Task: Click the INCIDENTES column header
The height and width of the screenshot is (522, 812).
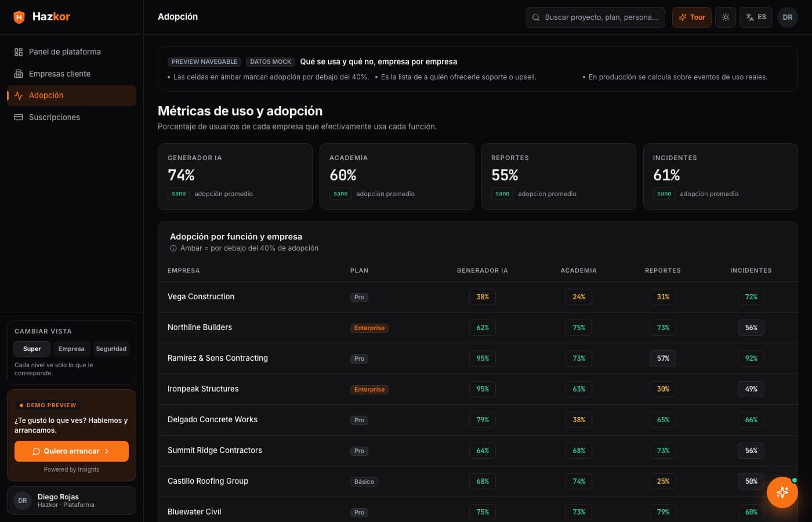Action: tap(751, 271)
